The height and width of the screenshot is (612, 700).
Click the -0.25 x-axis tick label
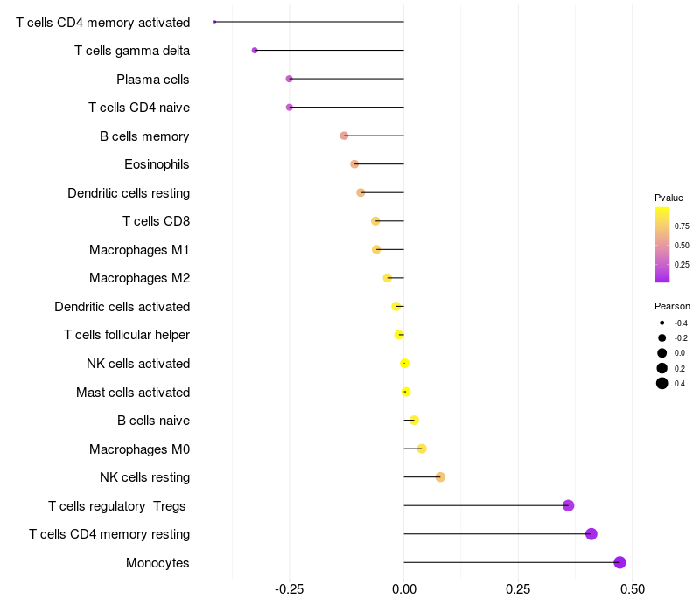pyautogui.click(x=290, y=589)
